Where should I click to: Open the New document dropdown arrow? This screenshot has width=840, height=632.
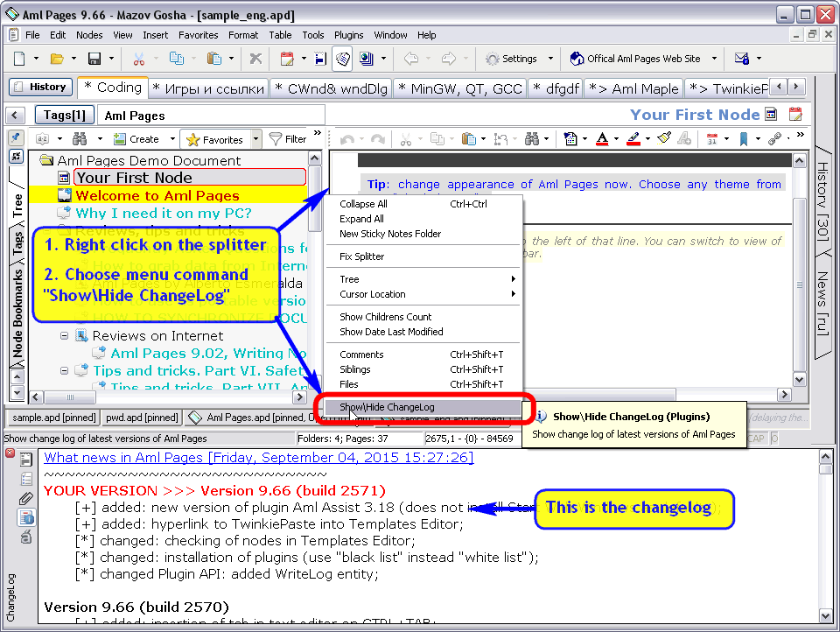coord(36,59)
